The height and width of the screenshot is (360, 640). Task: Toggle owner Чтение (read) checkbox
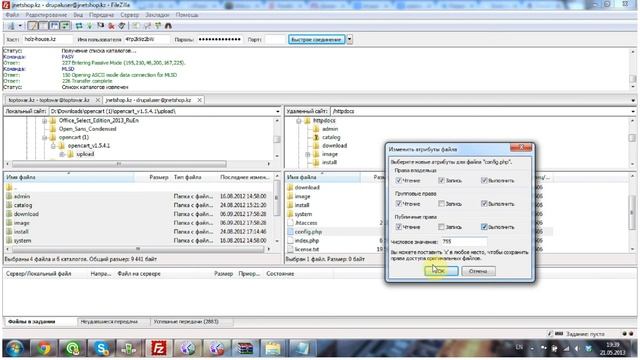pos(399,180)
